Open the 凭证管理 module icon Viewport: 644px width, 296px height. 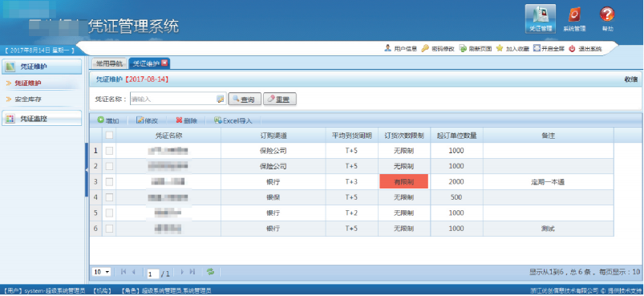[540, 19]
